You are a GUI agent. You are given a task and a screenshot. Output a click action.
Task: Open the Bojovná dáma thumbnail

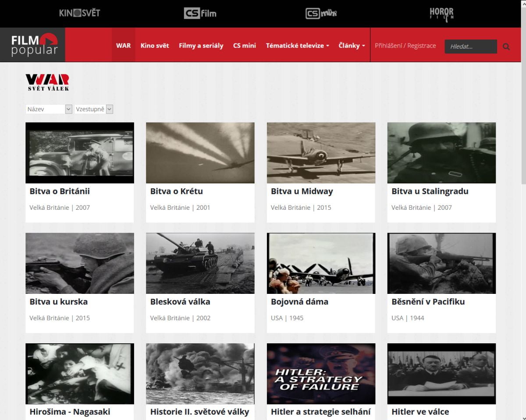click(x=321, y=263)
